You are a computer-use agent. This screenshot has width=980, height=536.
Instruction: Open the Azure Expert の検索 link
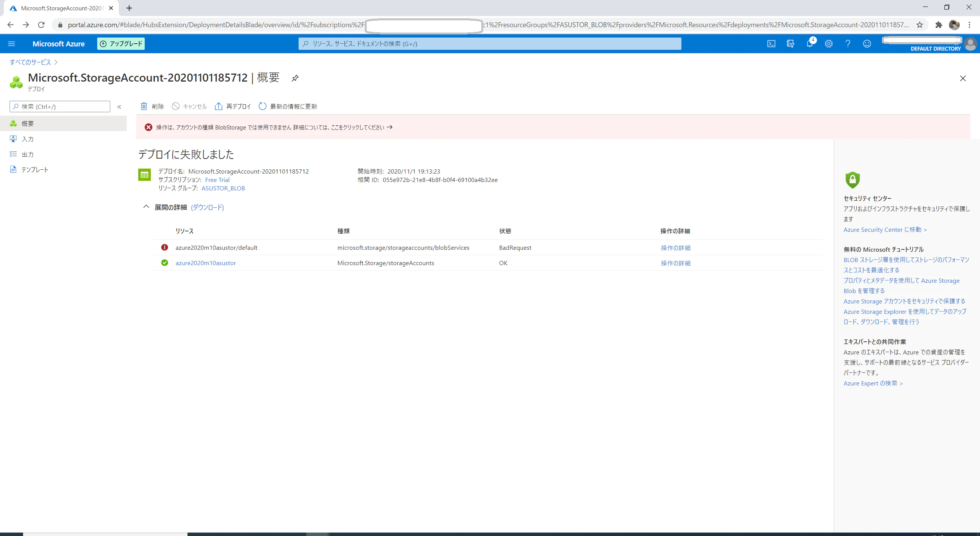[873, 383]
